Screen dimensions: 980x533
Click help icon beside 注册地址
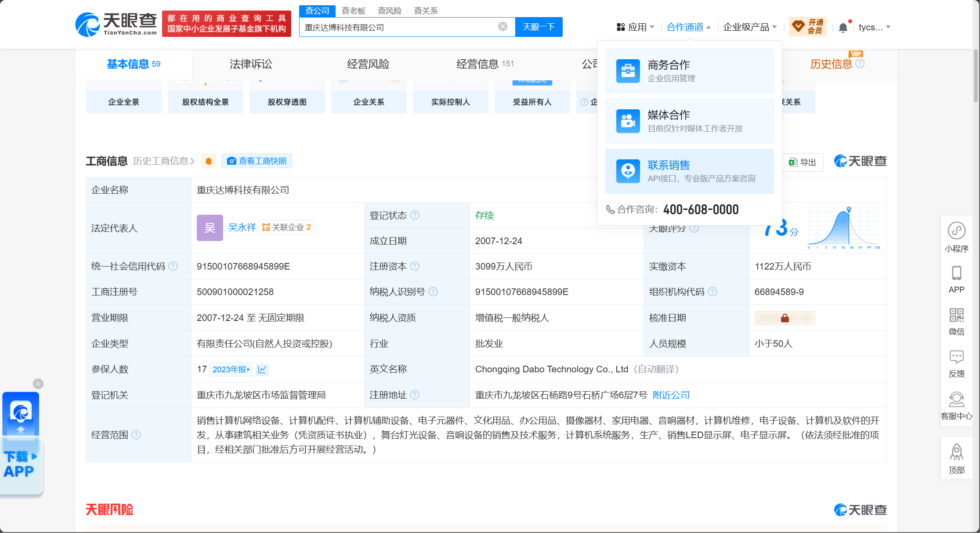pyautogui.click(x=415, y=395)
